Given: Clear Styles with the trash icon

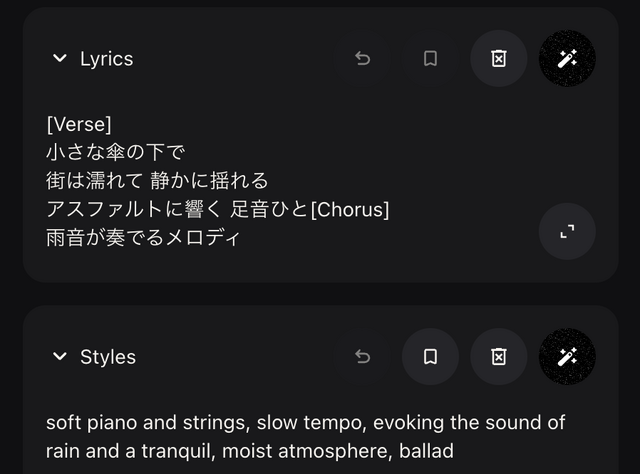Looking at the screenshot, I should (x=498, y=357).
